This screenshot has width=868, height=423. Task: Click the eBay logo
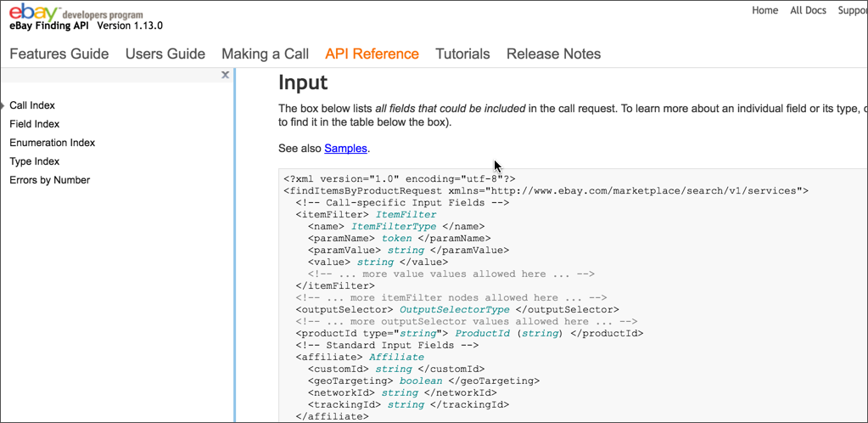coord(34,13)
